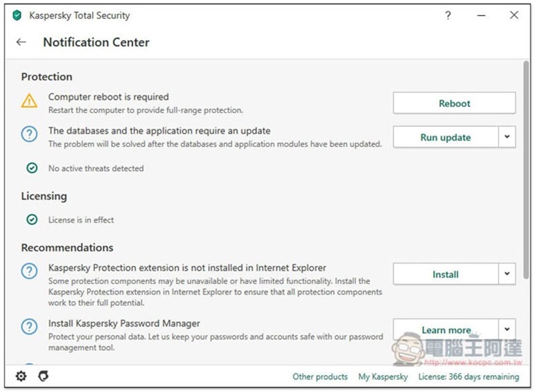This screenshot has height=392, width=535.
Task: Expand the Learn more dropdown arrow
Action: click(507, 329)
